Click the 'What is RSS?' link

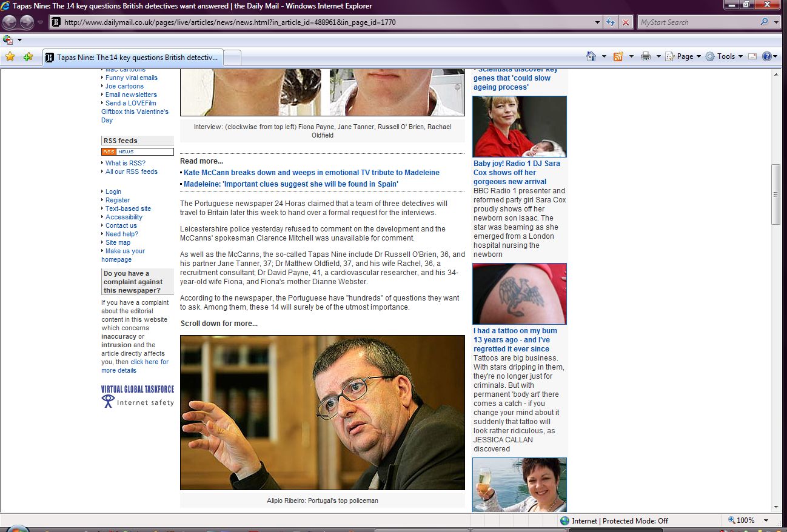point(126,163)
